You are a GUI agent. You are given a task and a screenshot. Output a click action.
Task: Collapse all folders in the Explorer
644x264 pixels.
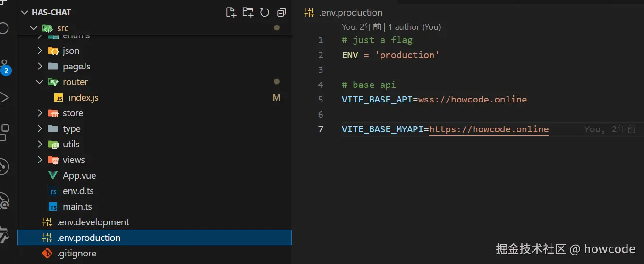[281, 12]
